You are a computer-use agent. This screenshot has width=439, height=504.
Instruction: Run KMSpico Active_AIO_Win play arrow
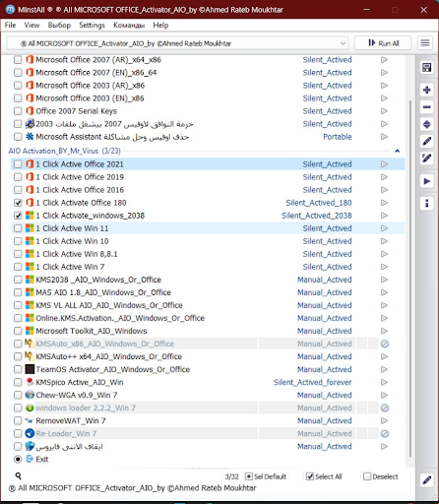(384, 382)
